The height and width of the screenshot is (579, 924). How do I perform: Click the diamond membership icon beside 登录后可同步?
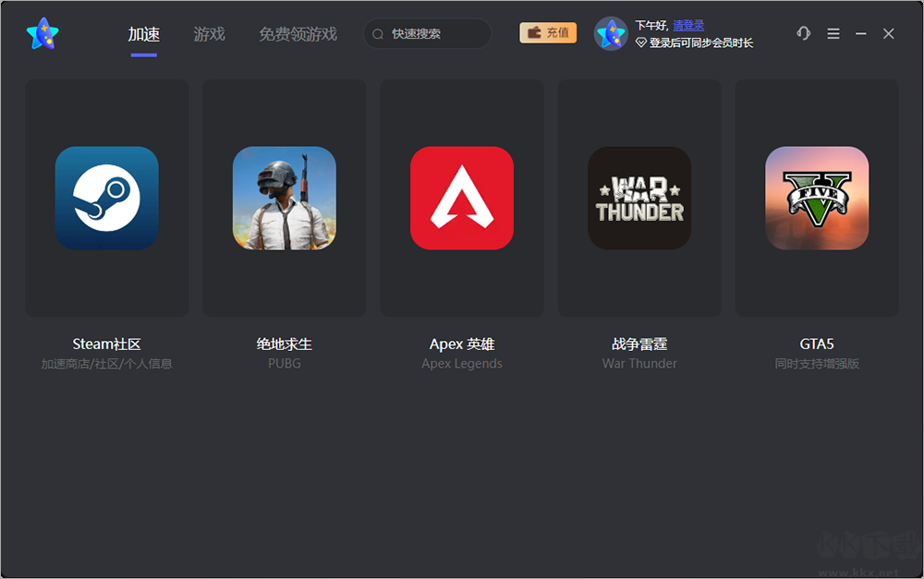click(x=641, y=43)
